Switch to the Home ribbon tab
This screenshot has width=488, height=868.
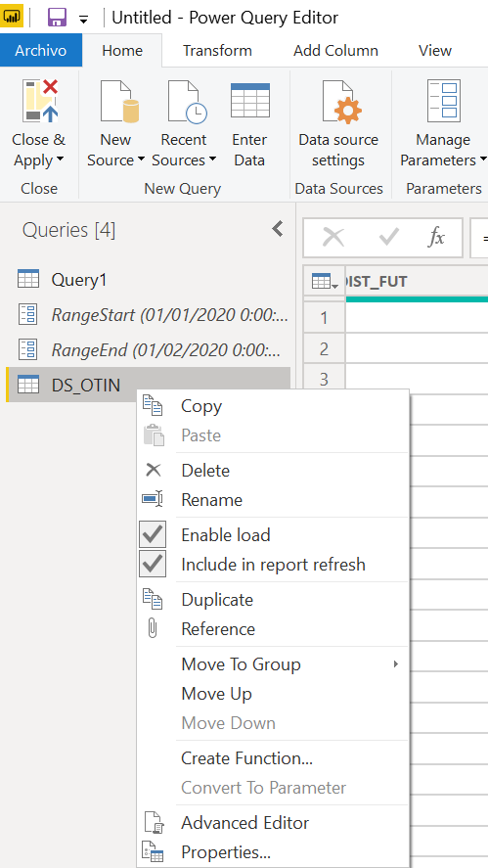click(122, 50)
